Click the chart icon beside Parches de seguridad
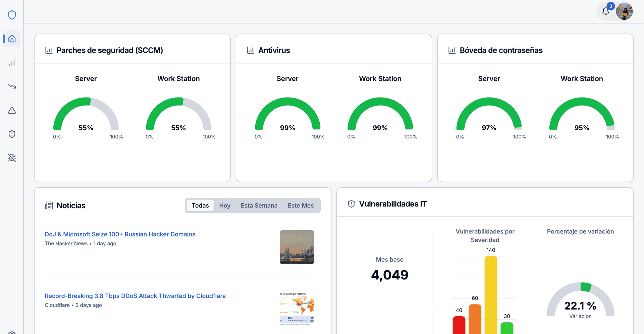Viewport: 644px width, 334px height. (49, 50)
